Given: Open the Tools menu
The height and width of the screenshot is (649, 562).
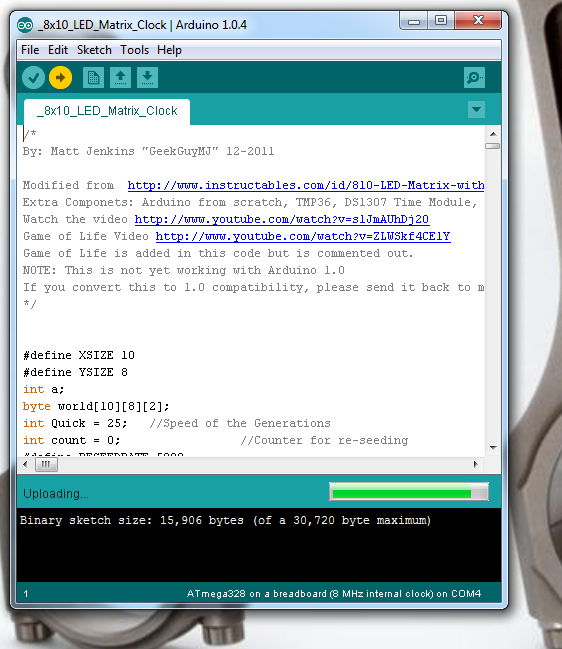Looking at the screenshot, I should pos(134,50).
